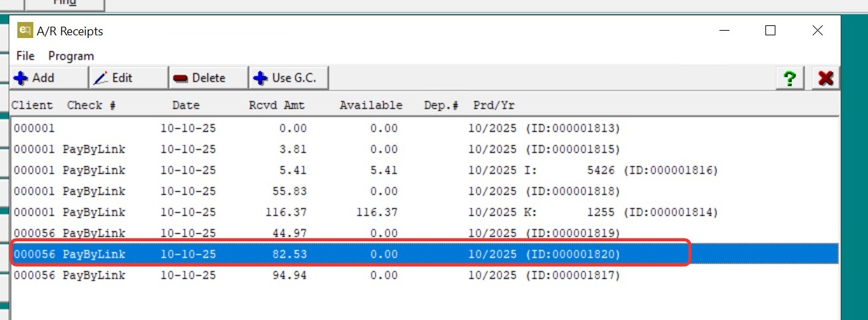Click the Prd/Yr column header
868x320 pixels.
(x=494, y=105)
